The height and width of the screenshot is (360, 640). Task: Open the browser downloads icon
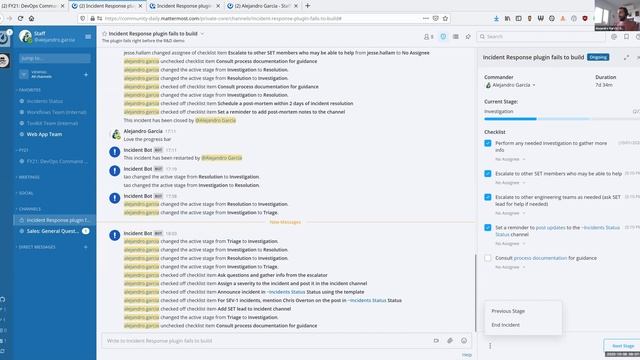(496, 18)
